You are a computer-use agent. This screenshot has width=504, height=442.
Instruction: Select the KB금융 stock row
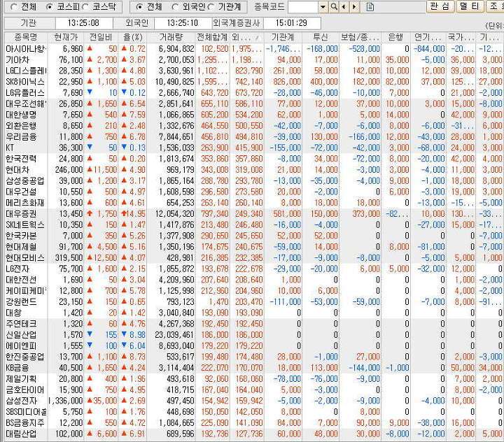(x=254, y=367)
